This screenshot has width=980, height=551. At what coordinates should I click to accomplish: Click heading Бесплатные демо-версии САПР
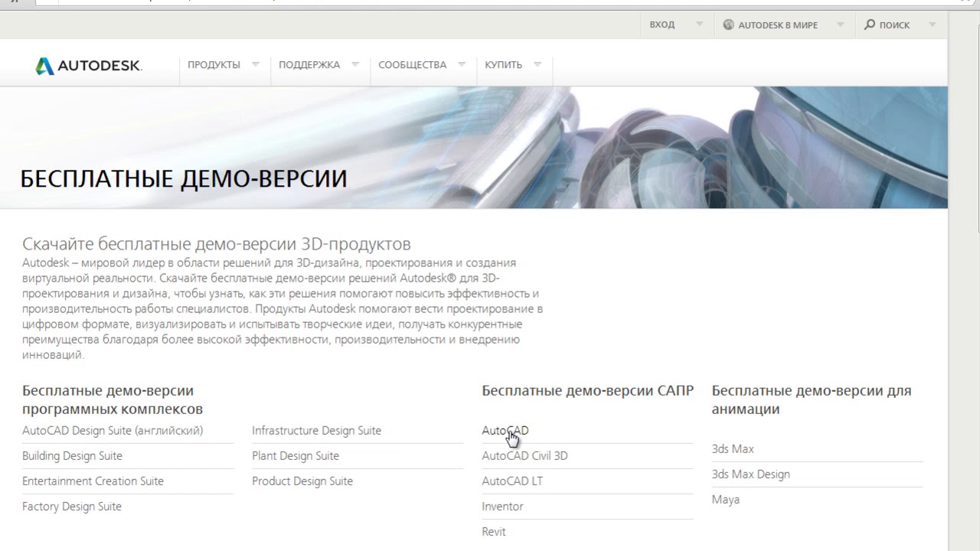[x=587, y=391]
